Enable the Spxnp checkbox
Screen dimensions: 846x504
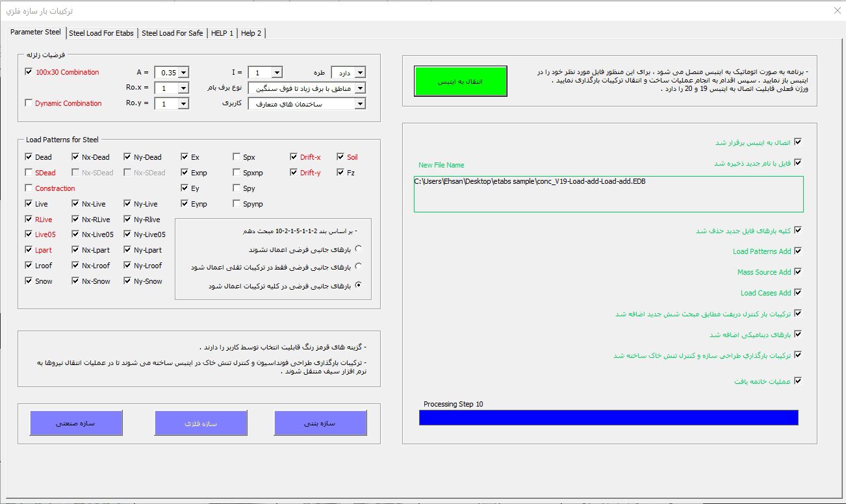click(237, 173)
